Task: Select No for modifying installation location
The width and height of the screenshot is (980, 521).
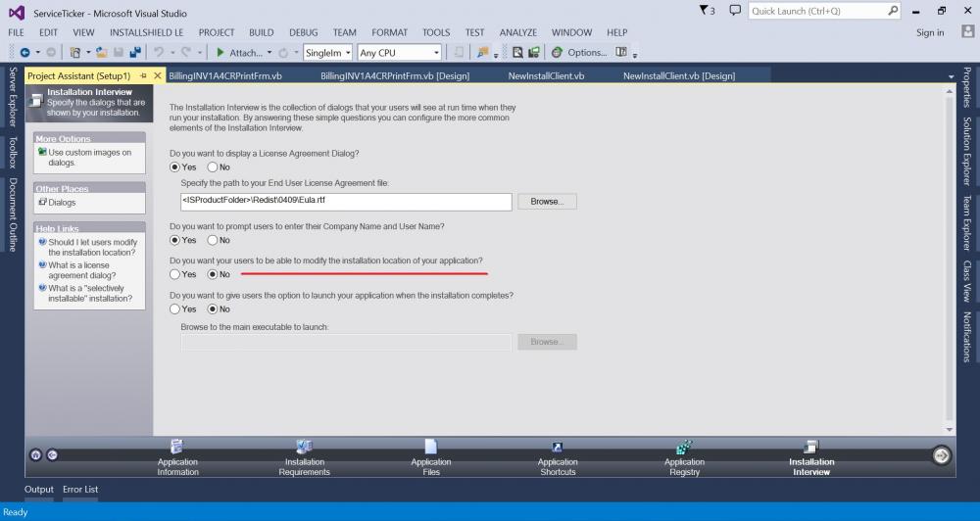Action: 213,274
